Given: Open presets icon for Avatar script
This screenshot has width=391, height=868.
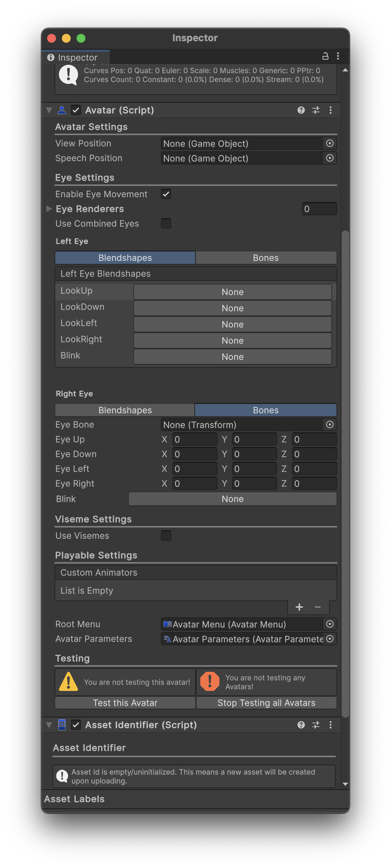Looking at the screenshot, I should pyautogui.click(x=316, y=110).
